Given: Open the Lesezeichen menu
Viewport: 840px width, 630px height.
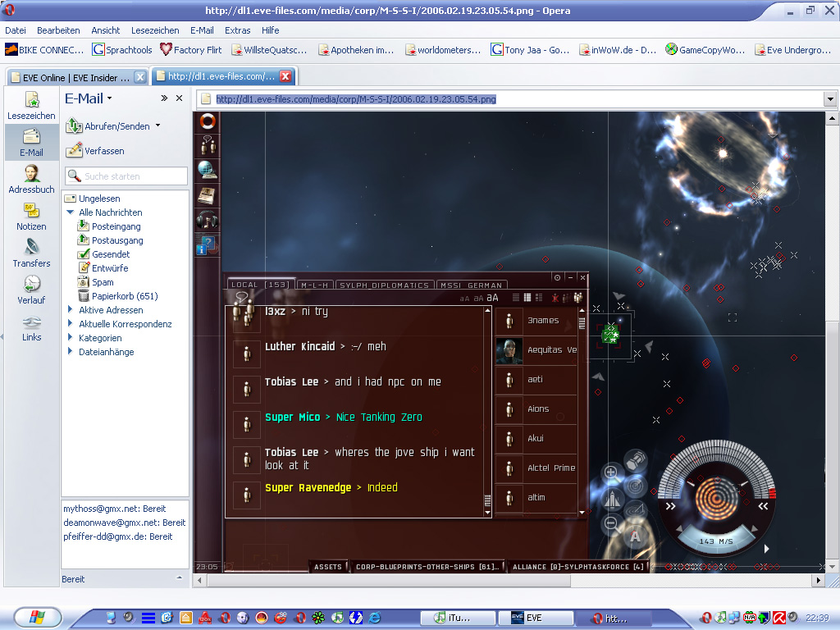Looking at the screenshot, I should [155, 30].
